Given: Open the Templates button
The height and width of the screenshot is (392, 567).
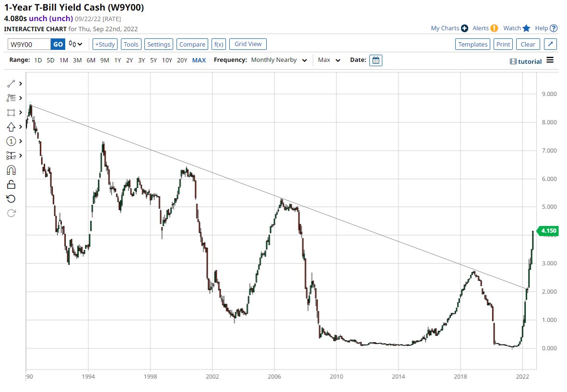Looking at the screenshot, I should pos(472,44).
